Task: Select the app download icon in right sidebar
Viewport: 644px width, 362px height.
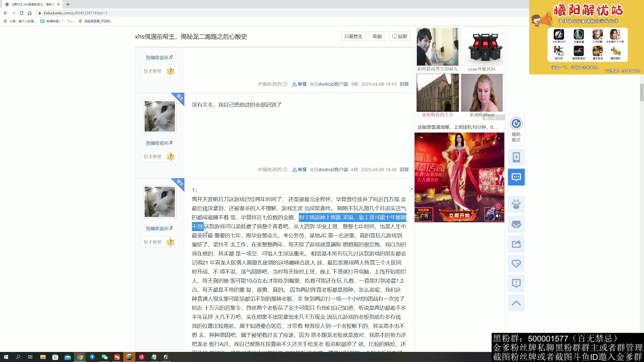Action: point(516,157)
